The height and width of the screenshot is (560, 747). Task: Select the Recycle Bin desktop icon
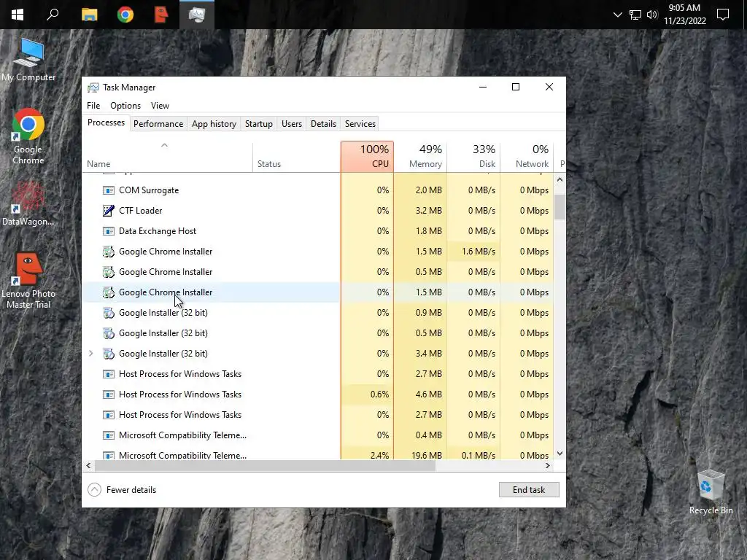[x=711, y=492]
